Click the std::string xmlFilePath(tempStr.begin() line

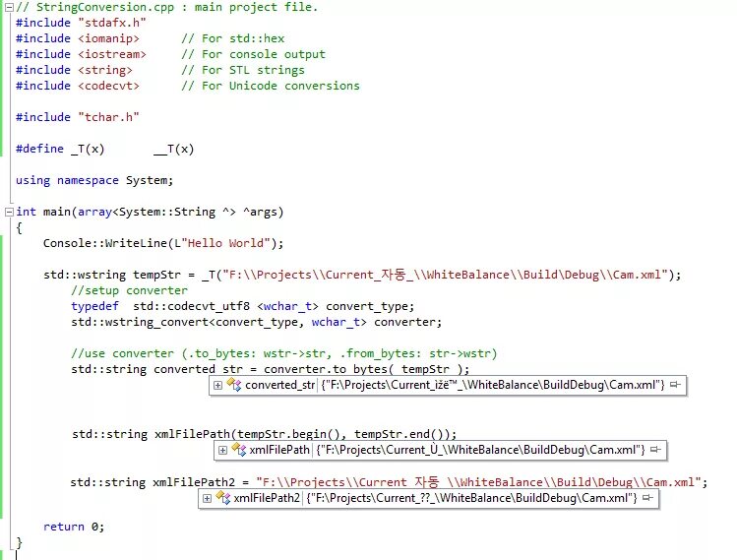pyautogui.click(x=264, y=434)
